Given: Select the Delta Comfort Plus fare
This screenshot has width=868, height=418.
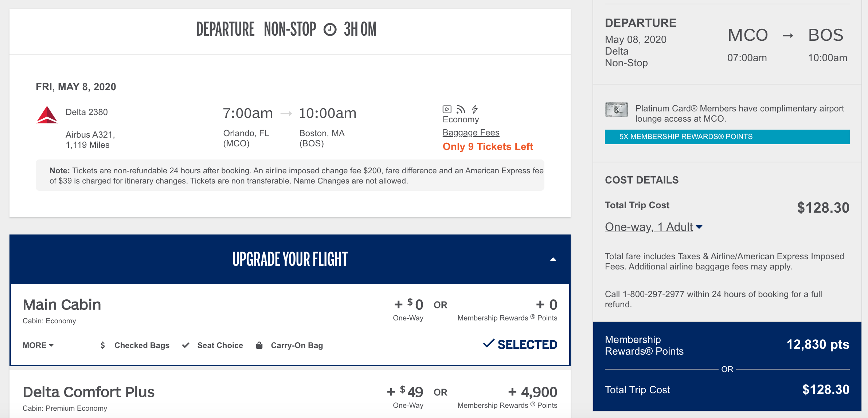Looking at the screenshot, I should point(89,392).
